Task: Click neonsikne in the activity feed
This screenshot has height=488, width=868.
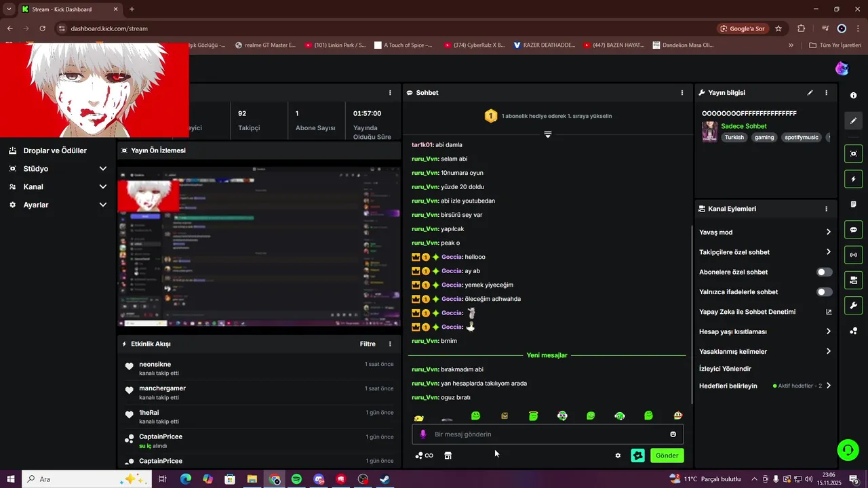Action: 155,365
